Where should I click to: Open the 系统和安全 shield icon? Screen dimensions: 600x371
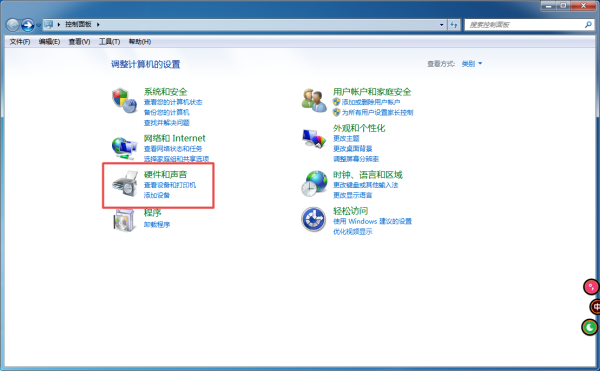[124, 101]
